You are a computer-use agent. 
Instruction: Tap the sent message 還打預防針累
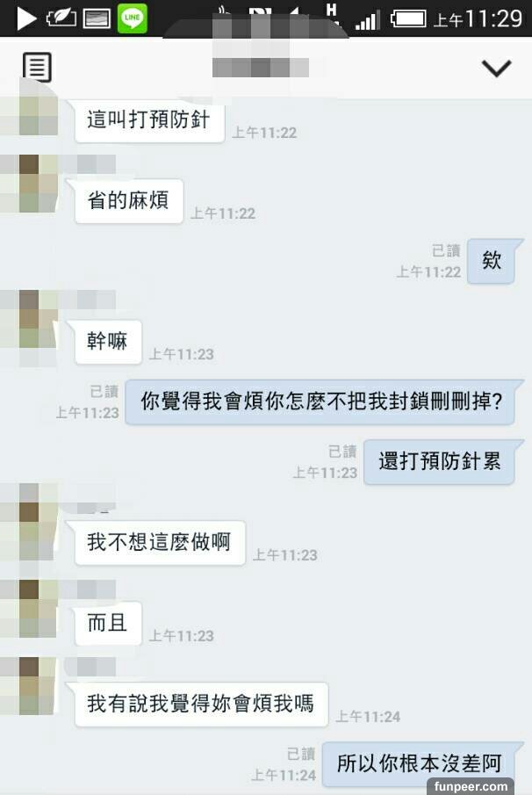pyautogui.click(x=440, y=462)
